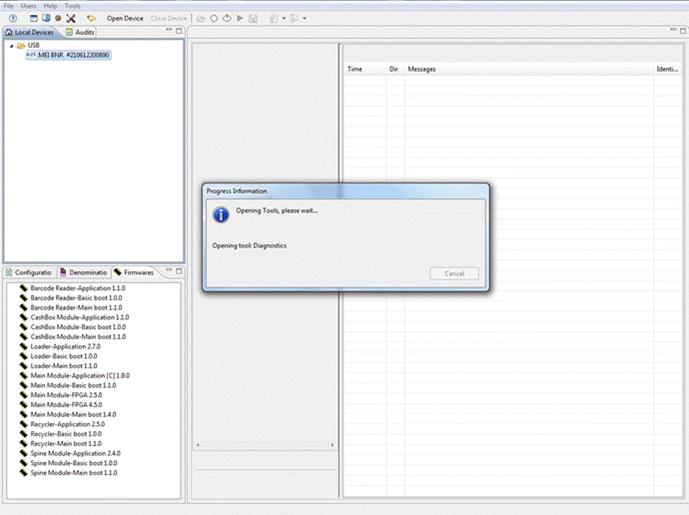Select Barcode Reader-Main boot 1.1.0

tap(71, 308)
